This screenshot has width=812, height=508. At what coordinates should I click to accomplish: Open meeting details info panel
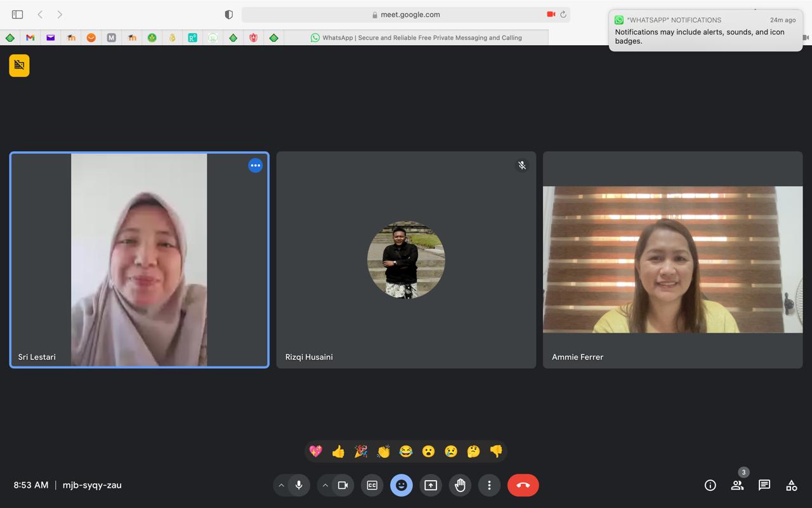710,485
